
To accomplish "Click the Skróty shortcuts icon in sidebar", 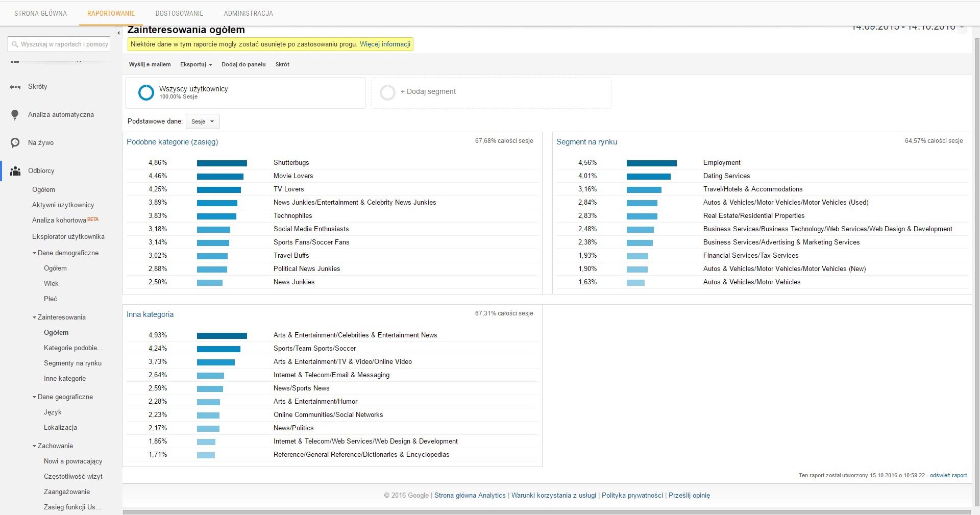I will point(15,87).
